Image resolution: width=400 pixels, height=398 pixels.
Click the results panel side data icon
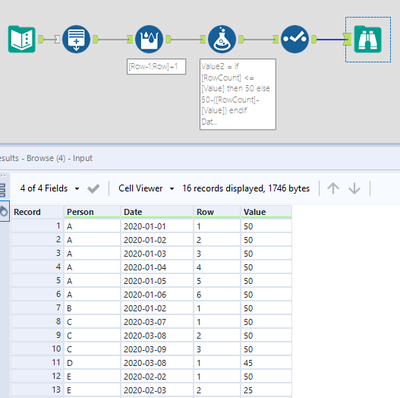click(4, 211)
